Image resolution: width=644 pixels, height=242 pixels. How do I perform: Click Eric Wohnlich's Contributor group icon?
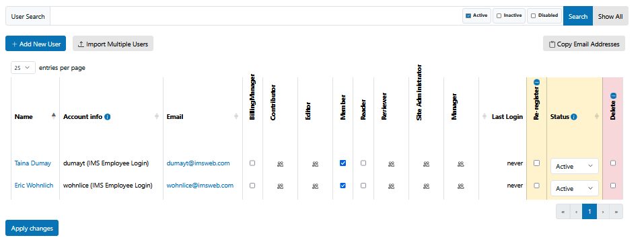click(281, 186)
